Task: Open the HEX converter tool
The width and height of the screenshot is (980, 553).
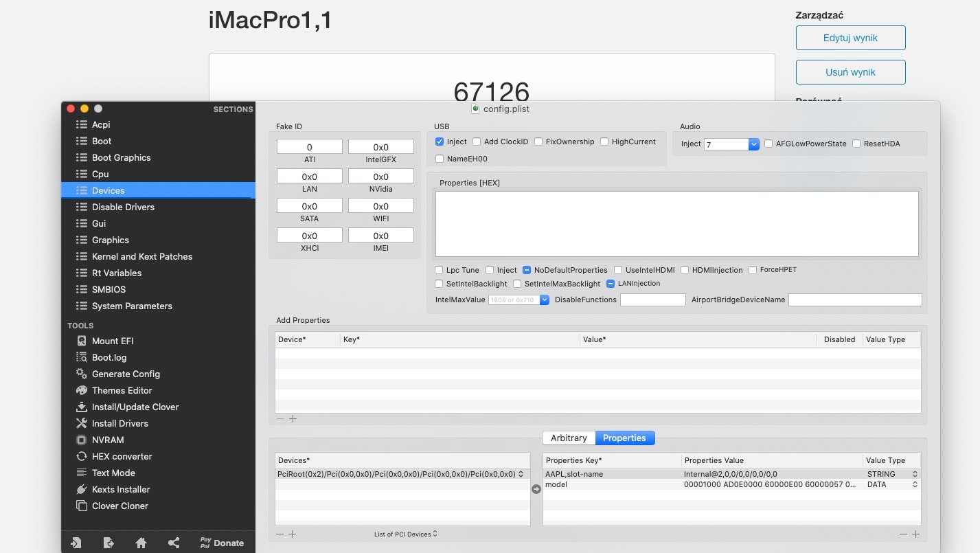Action: (122, 457)
